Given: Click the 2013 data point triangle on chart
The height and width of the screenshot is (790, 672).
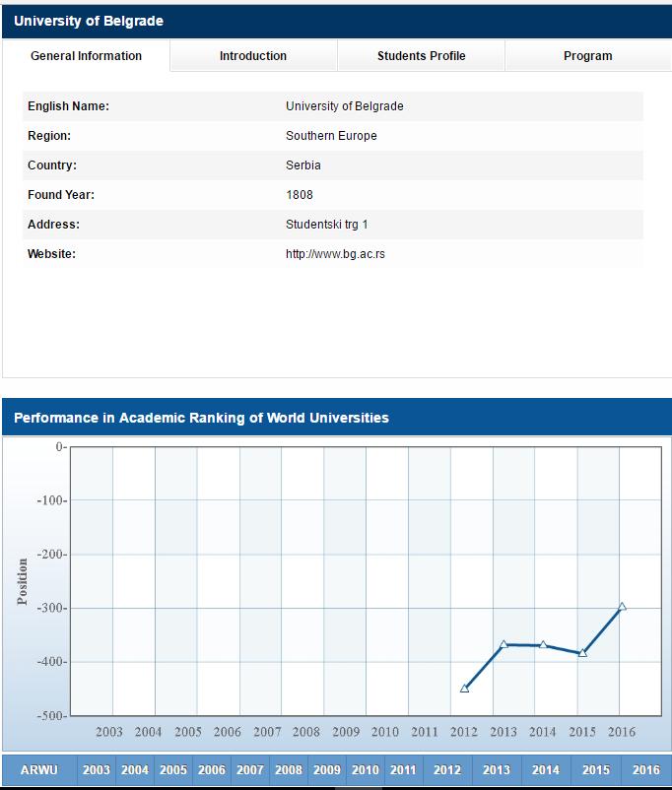Looking at the screenshot, I should click(504, 644).
